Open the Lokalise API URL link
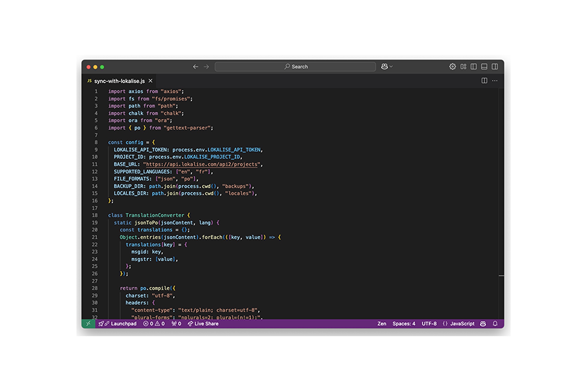Image resolution: width=588 pixels, height=392 pixels. tap(201, 164)
